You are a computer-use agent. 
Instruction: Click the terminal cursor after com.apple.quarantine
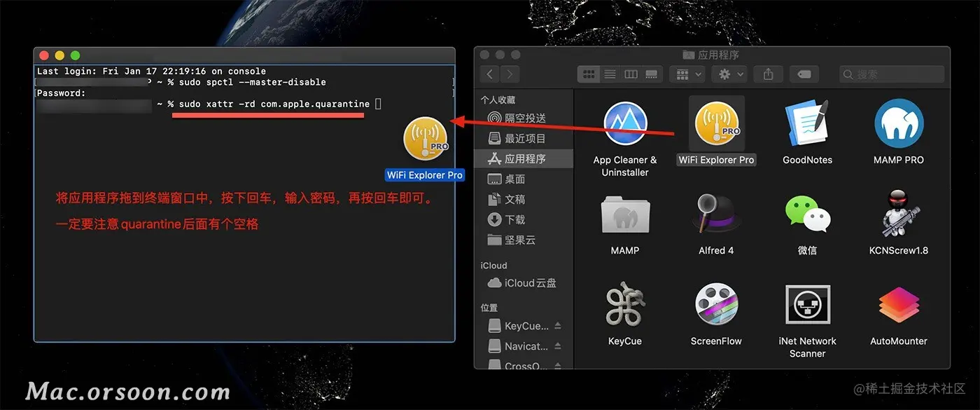tap(379, 104)
